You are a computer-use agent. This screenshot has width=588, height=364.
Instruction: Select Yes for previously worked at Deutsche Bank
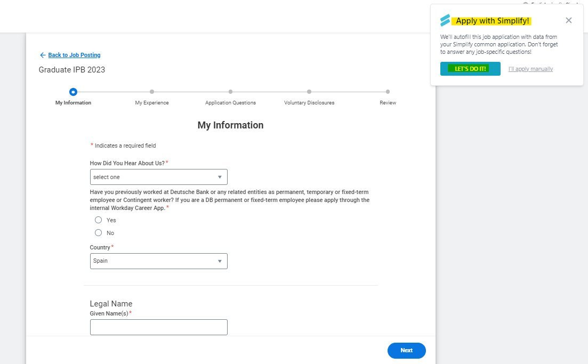98,220
